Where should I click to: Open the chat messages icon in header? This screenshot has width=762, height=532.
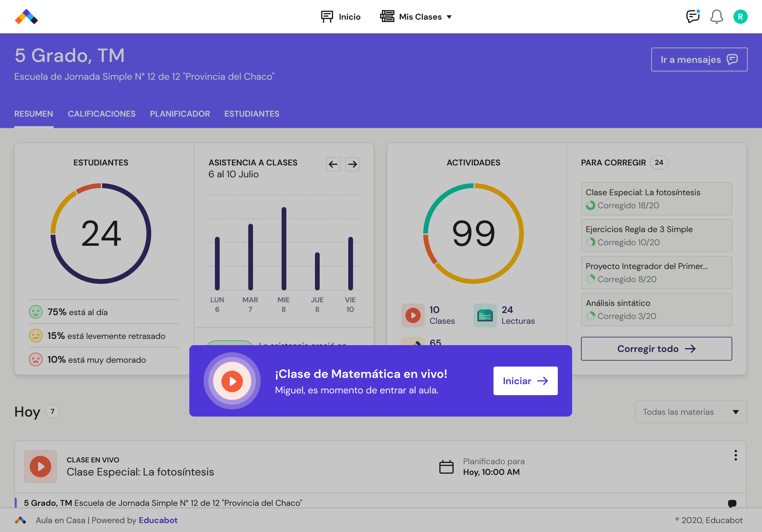[x=693, y=17]
